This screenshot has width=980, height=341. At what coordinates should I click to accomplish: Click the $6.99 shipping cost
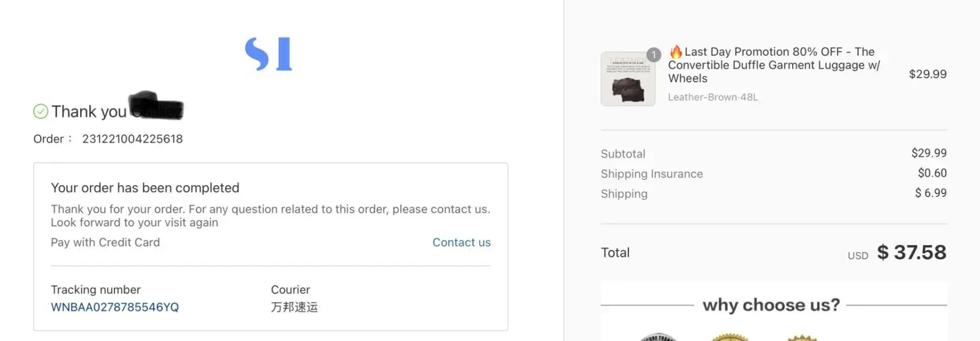pyautogui.click(x=930, y=193)
